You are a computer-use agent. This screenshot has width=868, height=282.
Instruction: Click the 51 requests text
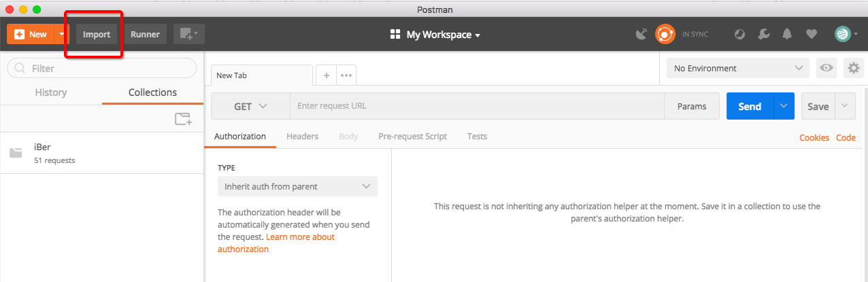point(54,160)
